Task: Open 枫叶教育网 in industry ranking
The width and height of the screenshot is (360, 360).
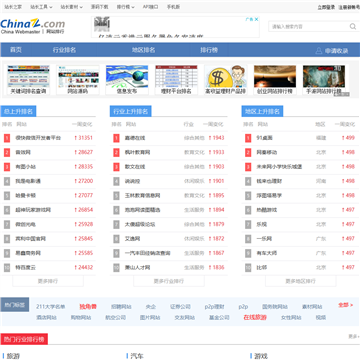Action: tap(137, 152)
